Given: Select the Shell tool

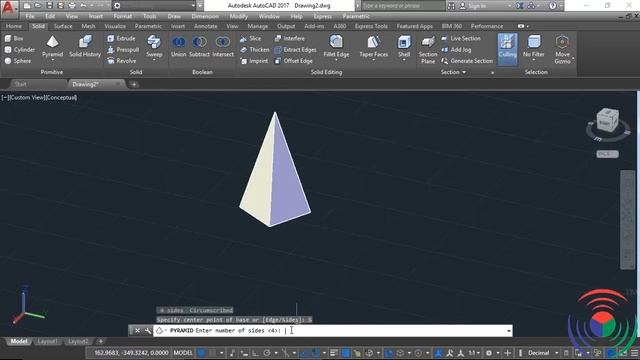Looking at the screenshot, I should [x=404, y=46].
